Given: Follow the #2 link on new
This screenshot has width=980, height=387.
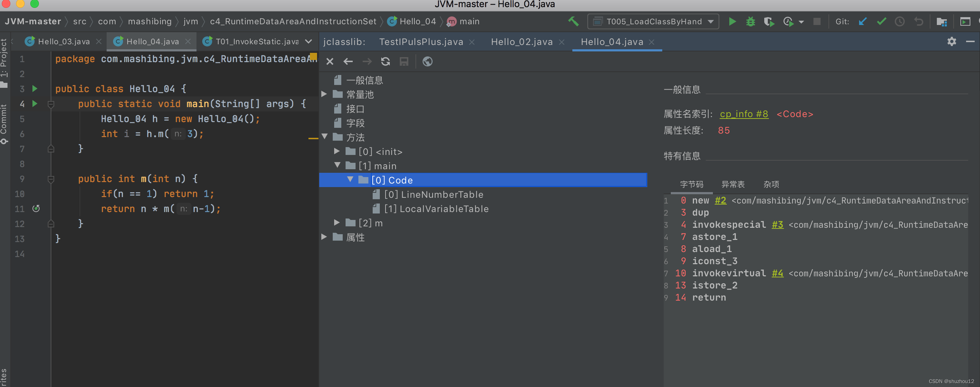Looking at the screenshot, I should (720, 200).
